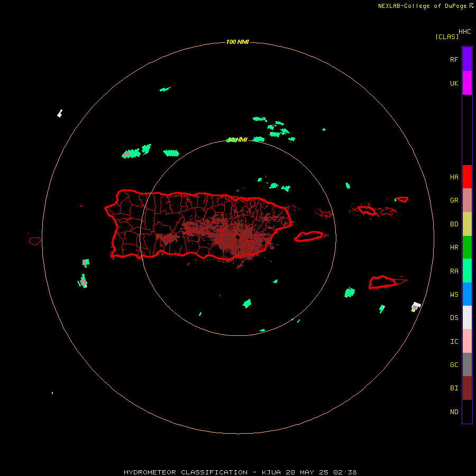Click the HHC product label
476x476 pixels.
[x=465, y=32]
